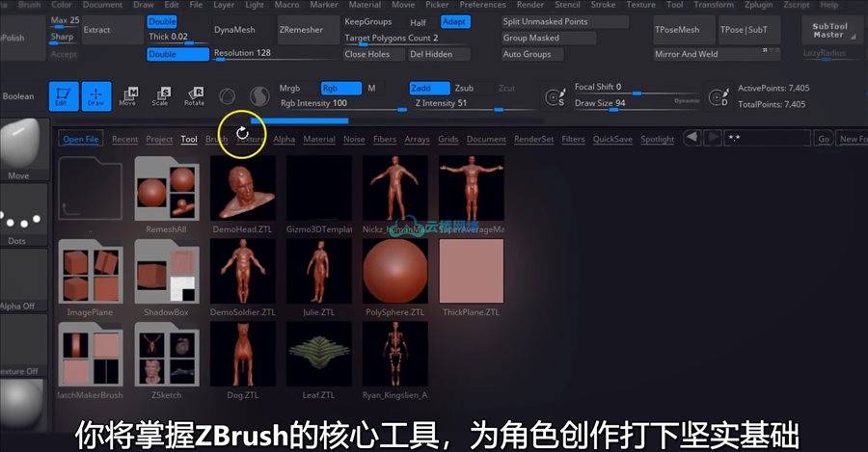Open the Alpha Off slot

[23, 280]
